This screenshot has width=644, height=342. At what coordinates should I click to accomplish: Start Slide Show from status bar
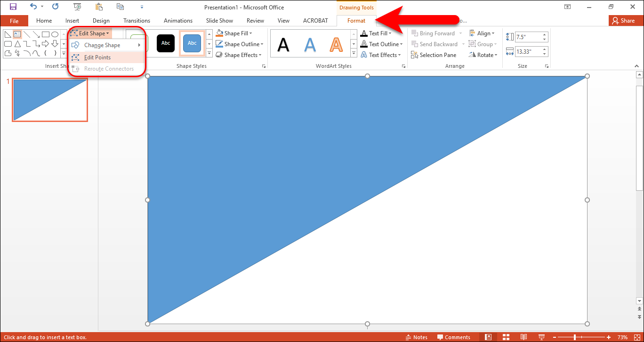541,337
